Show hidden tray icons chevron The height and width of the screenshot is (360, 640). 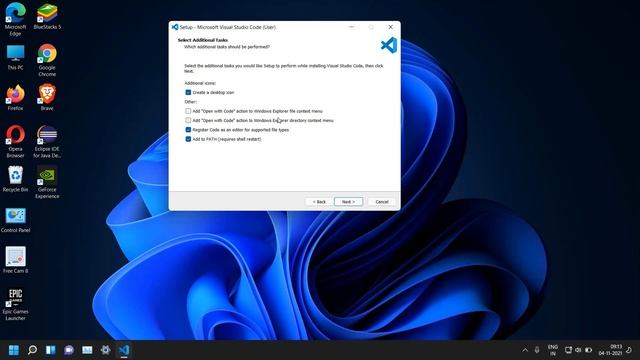pyautogui.click(x=525, y=350)
